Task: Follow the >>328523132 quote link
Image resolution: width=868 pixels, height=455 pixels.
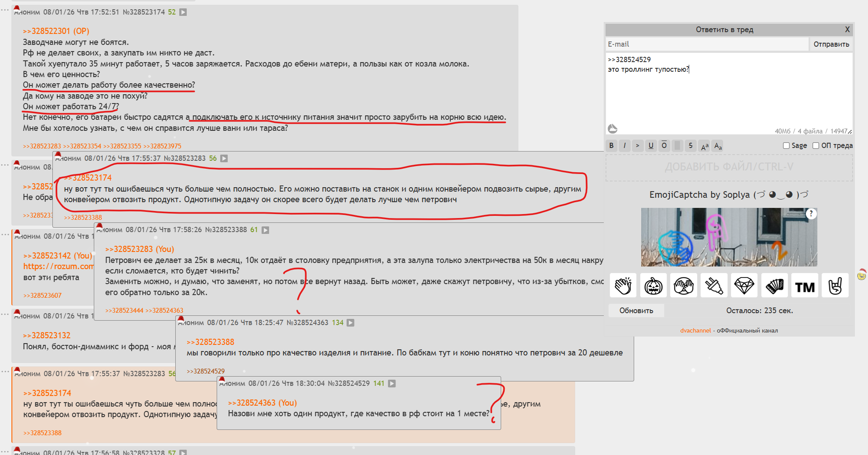Action: (x=47, y=336)
